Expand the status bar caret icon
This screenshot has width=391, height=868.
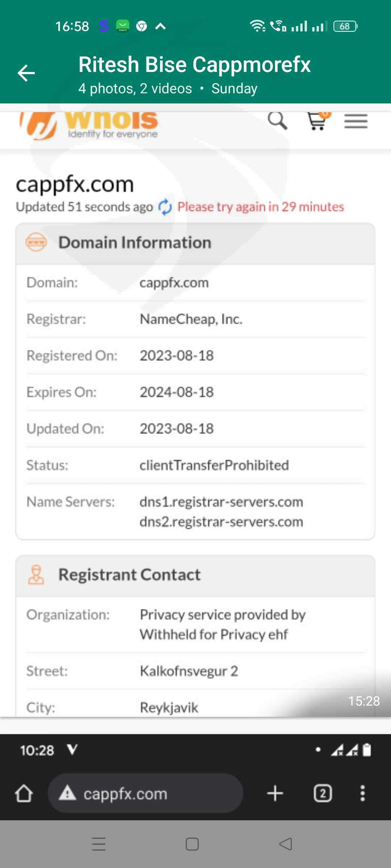(x=160, y=26)
